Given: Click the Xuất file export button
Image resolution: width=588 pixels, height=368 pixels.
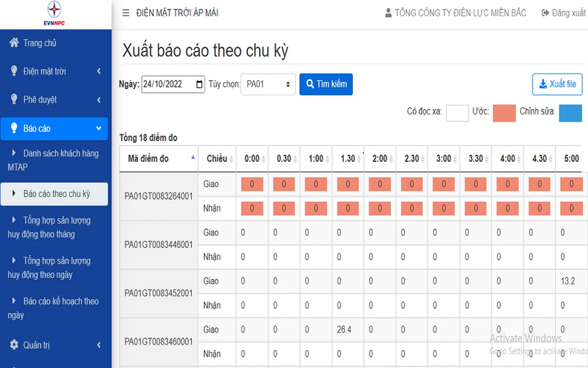Looking at the screenshot, I should (x=557, y=84).
